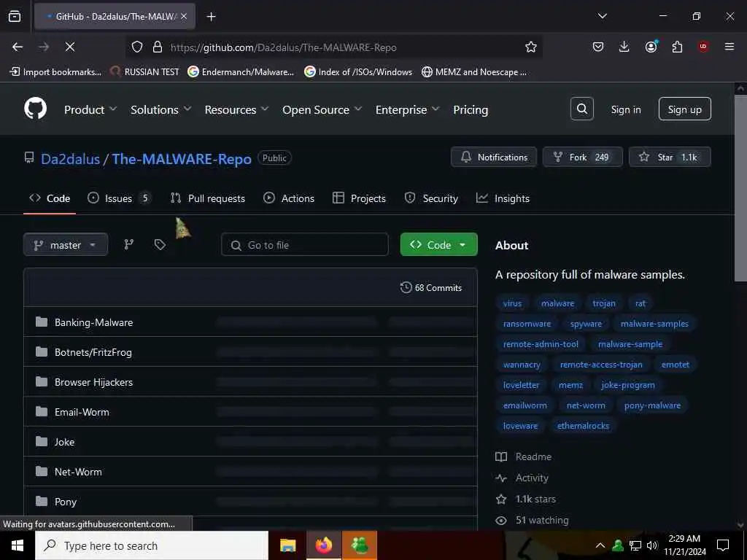This screenshot has height=560, width=747.
Task: Open the green Code clone dropdown
Action: (x=438, y=245)
